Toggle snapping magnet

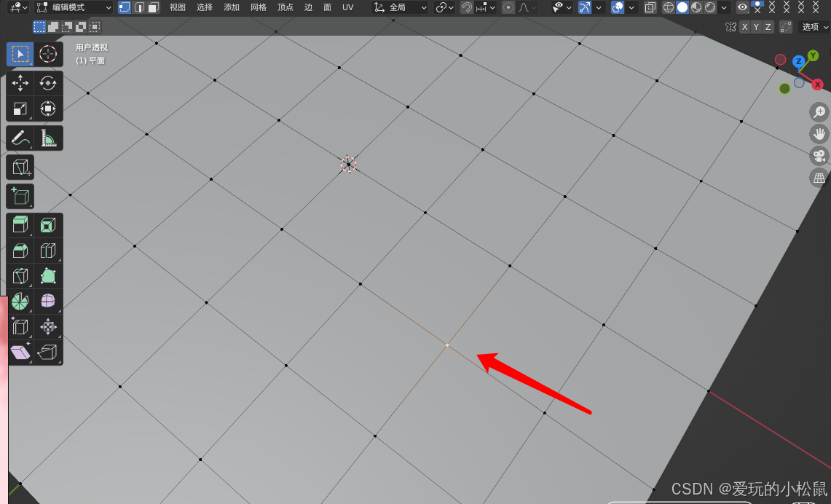click(467, 7)
